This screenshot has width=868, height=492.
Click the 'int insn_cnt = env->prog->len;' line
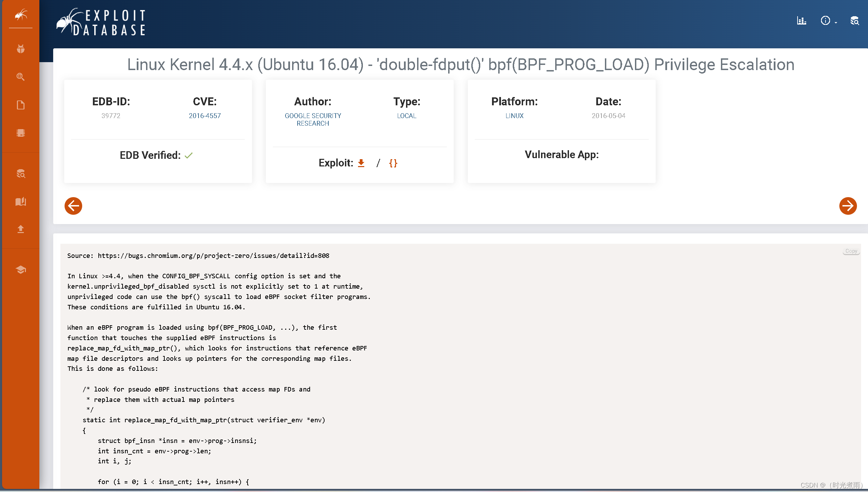point(154,451)
